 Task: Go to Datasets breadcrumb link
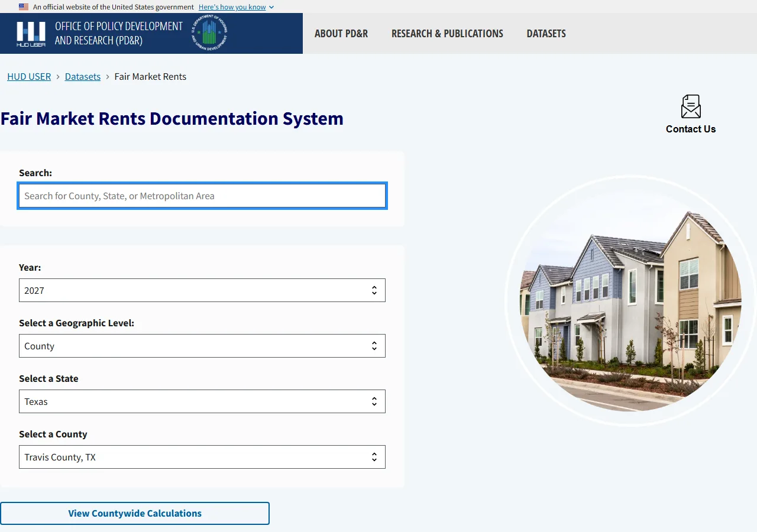(x=83, y=77)
